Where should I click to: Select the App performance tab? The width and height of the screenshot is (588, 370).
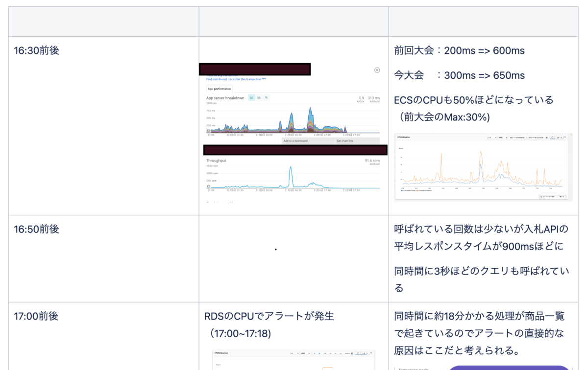[219, 89]
